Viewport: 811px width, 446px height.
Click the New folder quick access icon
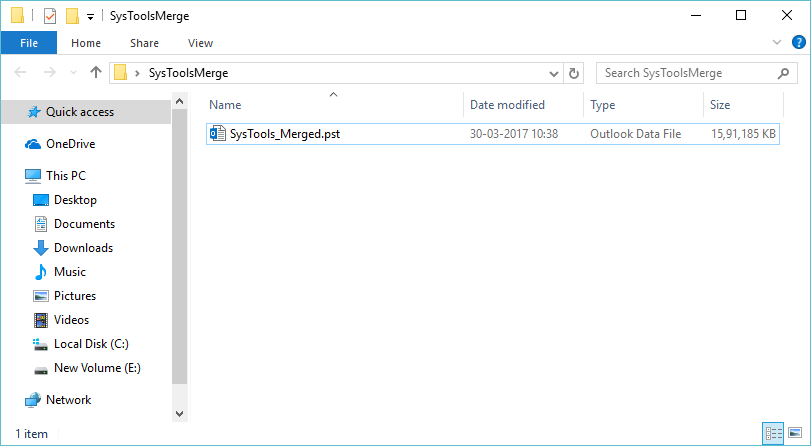72,16
